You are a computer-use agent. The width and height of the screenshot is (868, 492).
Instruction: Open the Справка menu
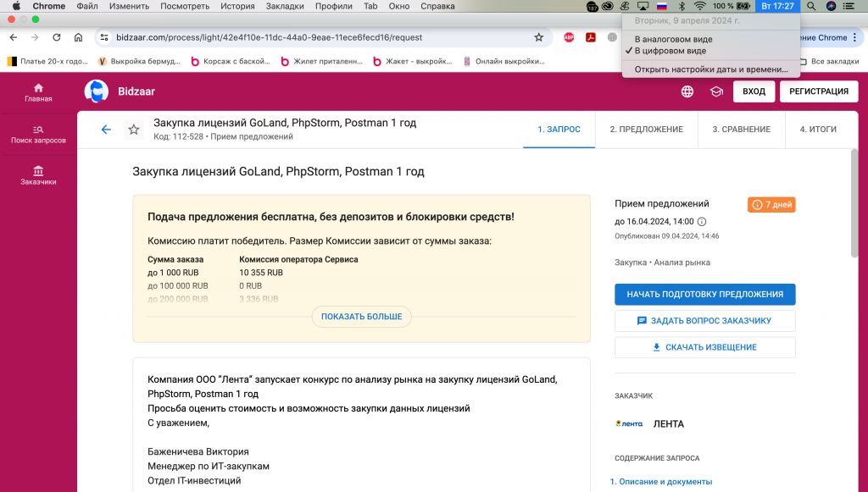tap(437, 6)
